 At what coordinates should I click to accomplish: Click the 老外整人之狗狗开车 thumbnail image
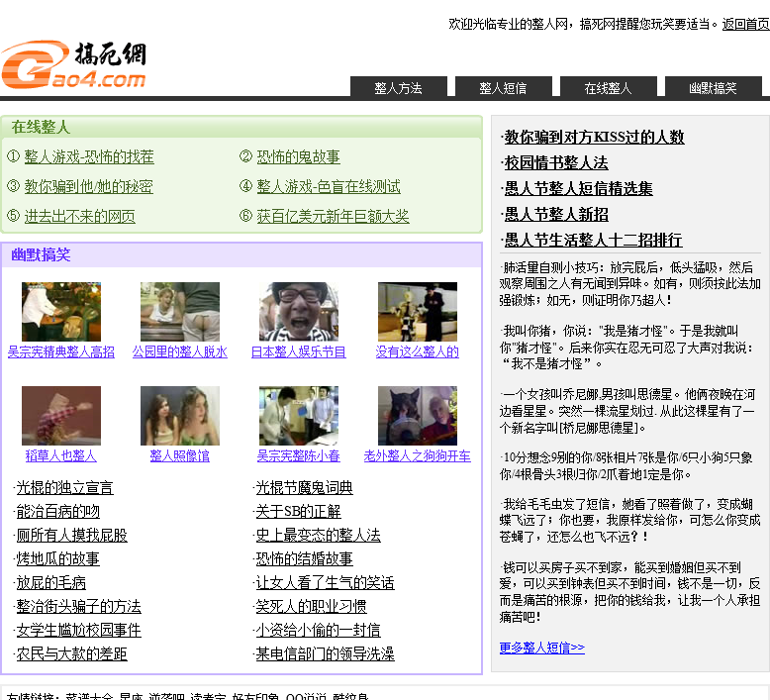418,416
